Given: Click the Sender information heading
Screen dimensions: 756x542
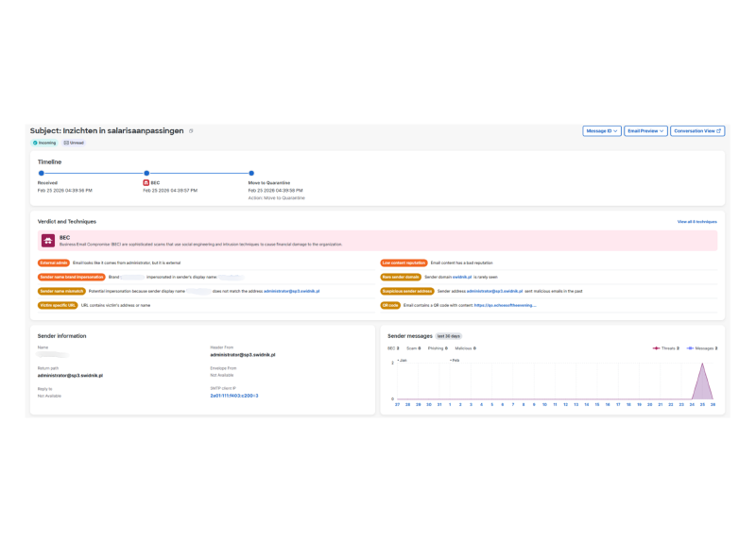Looking at the screenshot, I should click(x=61, y=336).
